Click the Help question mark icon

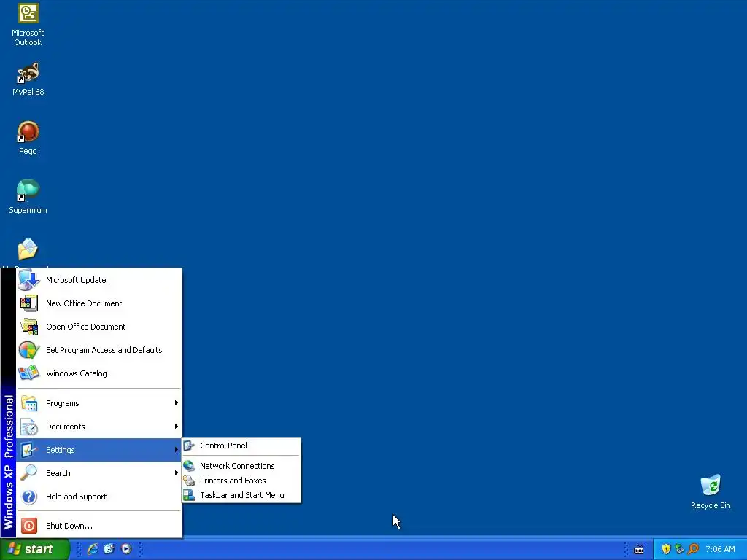pyautogui.click(x=29, y=497)
